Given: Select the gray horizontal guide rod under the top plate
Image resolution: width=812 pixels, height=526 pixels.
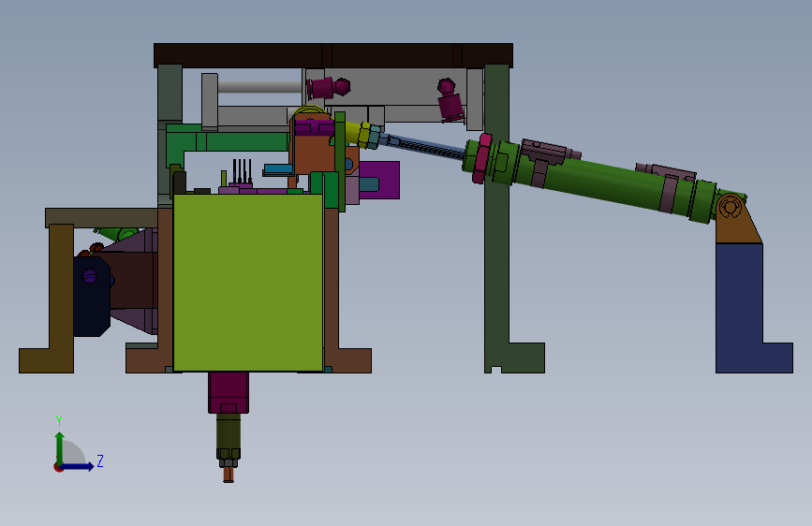Looking at the screenshot, I should [x=260, y=86].
